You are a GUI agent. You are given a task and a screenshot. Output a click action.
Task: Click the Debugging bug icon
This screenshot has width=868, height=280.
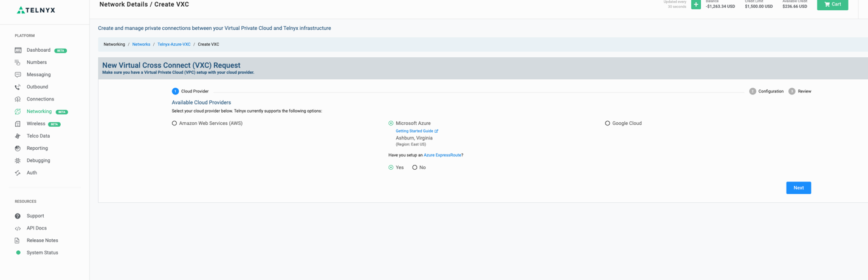(18, 161)
